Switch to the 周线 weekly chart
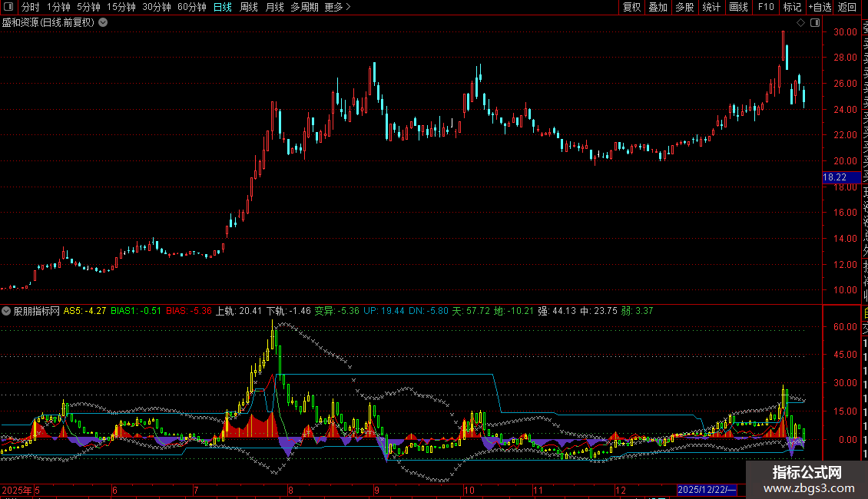This screenshot has height=499, width=868. (x=249, y=7)
